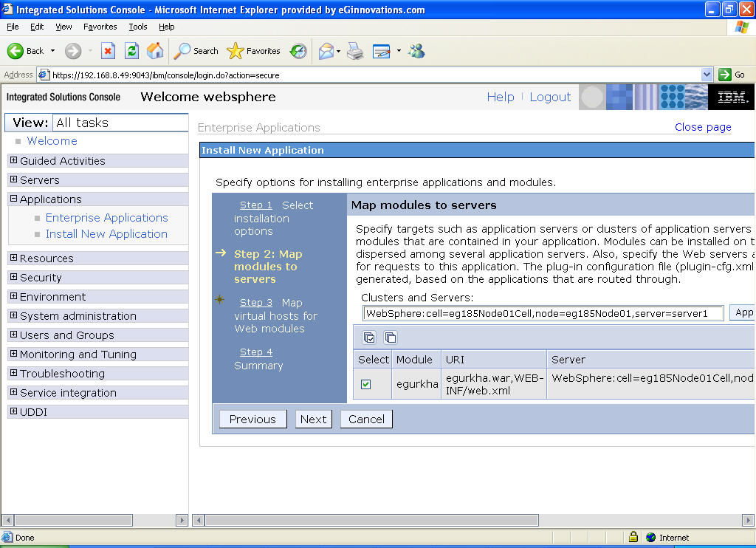Screen dimensions: 756x548
Task: Click the navigation pane horizontal scrollbar
Action: 73,520
